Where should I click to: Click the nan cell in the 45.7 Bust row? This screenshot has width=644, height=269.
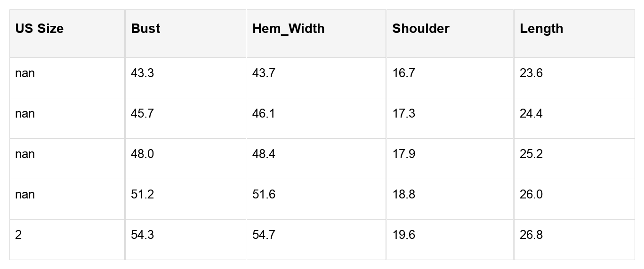25,114
